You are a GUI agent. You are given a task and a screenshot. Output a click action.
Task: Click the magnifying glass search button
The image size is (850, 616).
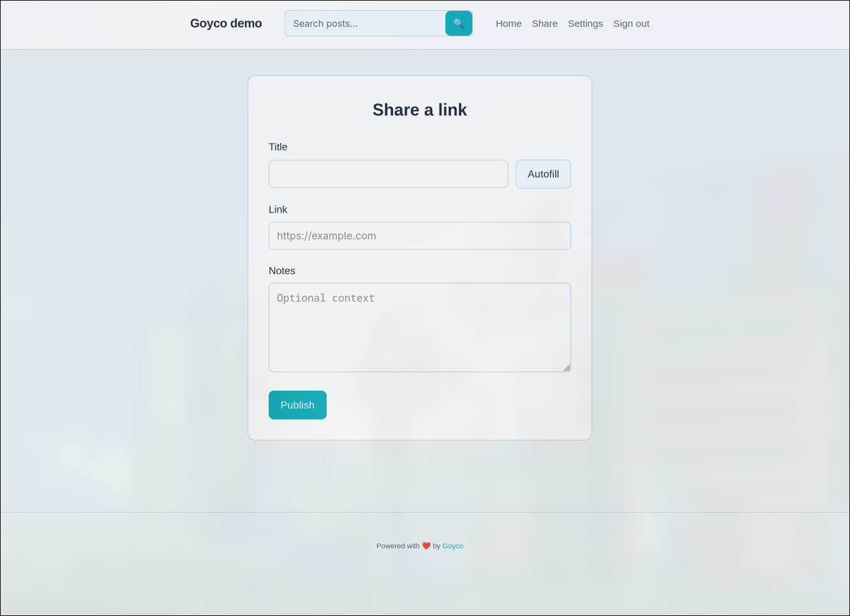458,24
